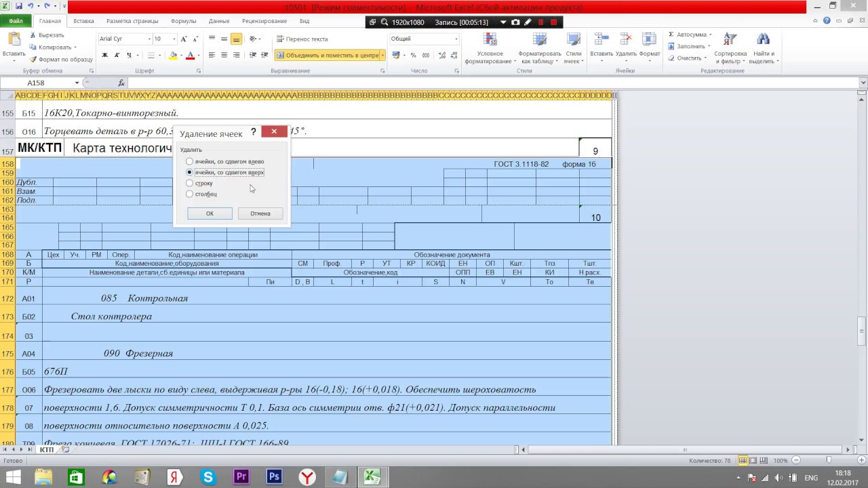Increase indent in alignment group
The image size is (868, 488).
(x=264, y=56)
